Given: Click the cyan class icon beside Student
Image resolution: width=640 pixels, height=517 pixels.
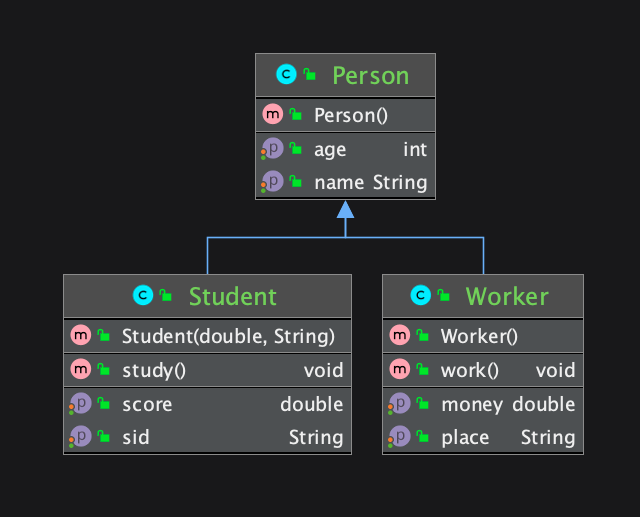Looking at the screenshot, I should tap(143, 296).
